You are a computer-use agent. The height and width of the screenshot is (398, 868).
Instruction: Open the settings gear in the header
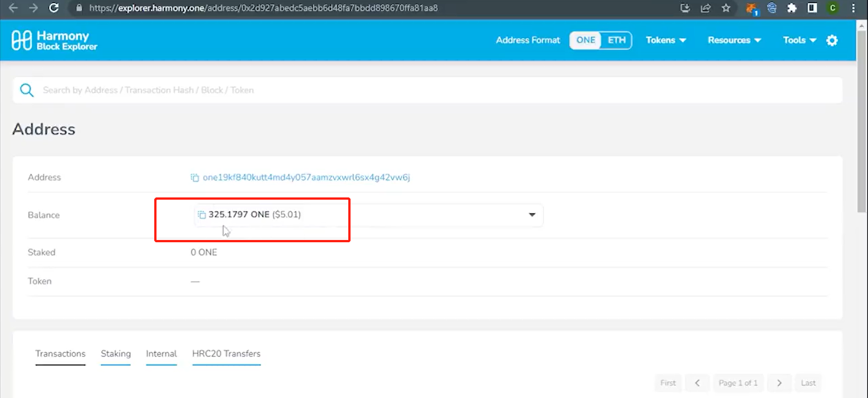[832, 40]
